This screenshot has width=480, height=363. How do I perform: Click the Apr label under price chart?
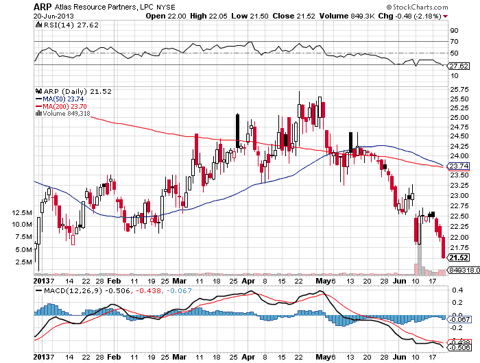(x=248, y=281)
